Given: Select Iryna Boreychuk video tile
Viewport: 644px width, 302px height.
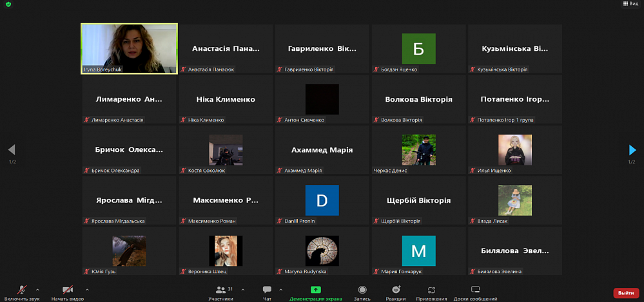Looking at the screenshot, I should point(129,48).
